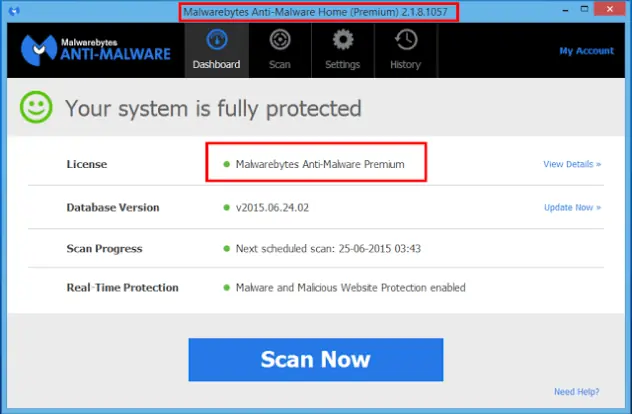Open the Settings tab
632x414 pixels.
click(343, 50)
